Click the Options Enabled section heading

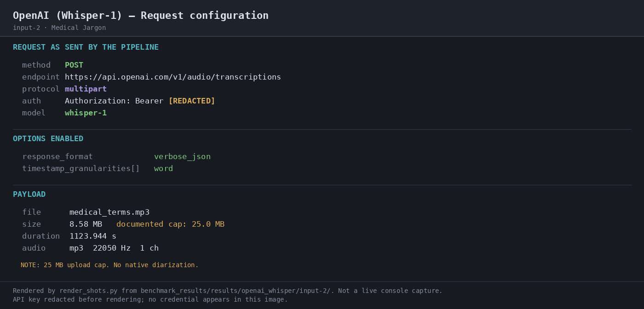point(48,138)
